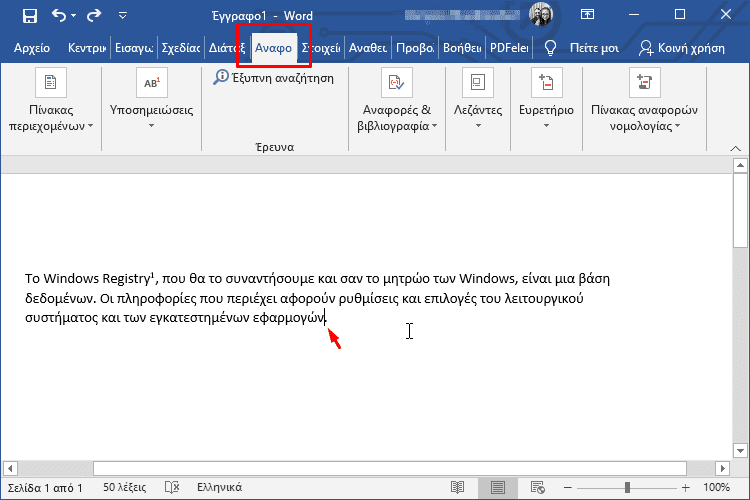Click the word Windows at paragraph start
The height and width of the screenshot is (500, 750).
[71, 278]
